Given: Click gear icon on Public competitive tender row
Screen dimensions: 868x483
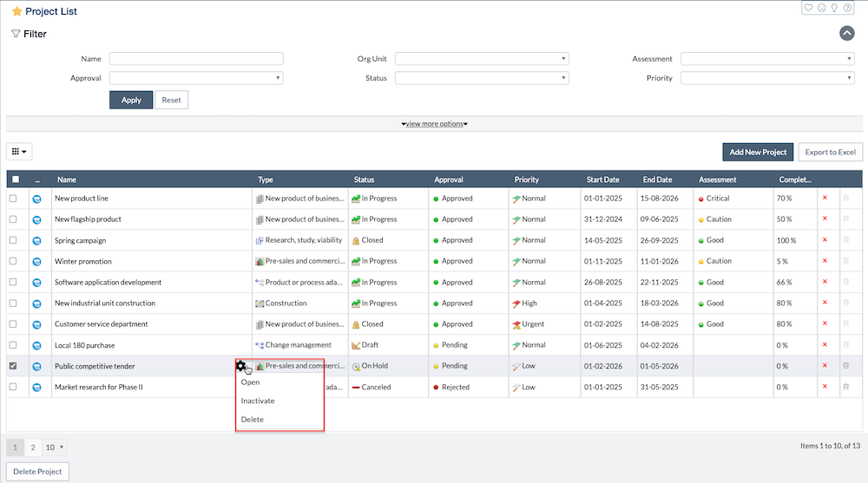Looking at the screenshot, I should tap(241, 367).
